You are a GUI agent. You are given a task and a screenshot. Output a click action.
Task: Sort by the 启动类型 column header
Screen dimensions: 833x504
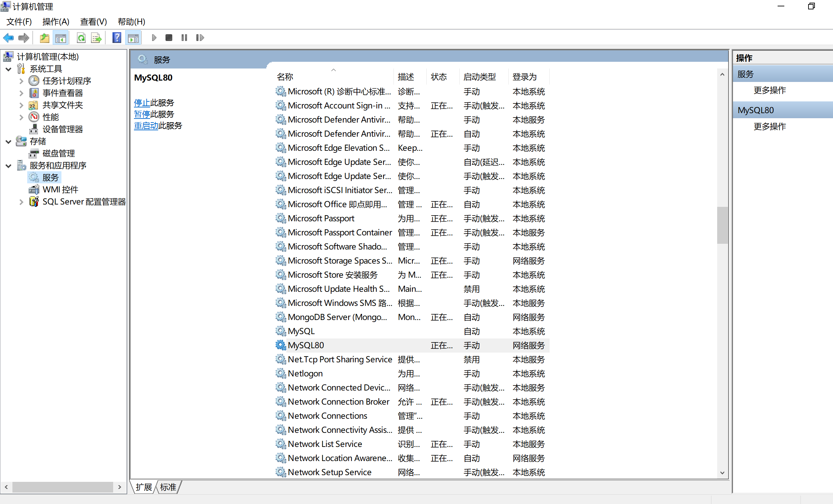pos(479,77)
